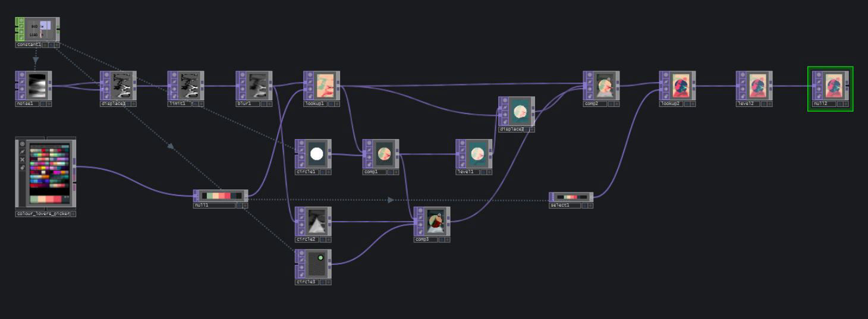Click the plus button beside null2 label
Viewport: 868px width, 319px height.
click(x=846, y=104)
